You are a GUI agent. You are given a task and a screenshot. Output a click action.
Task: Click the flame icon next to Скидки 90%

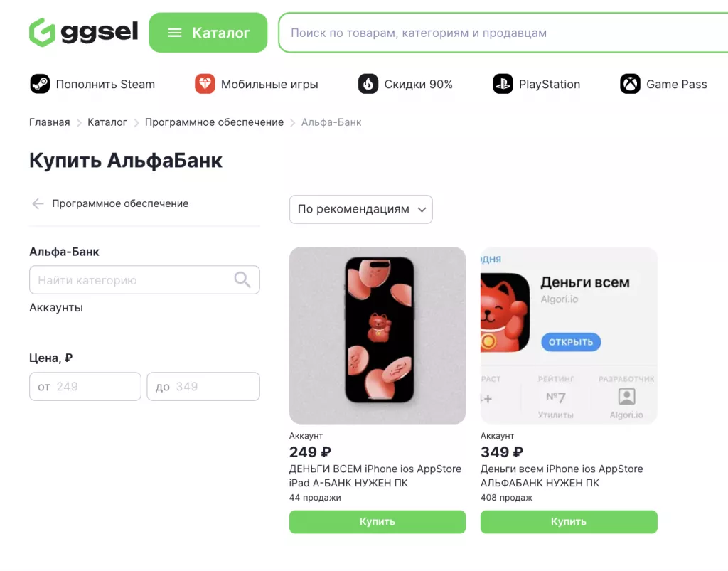point(368,83)
